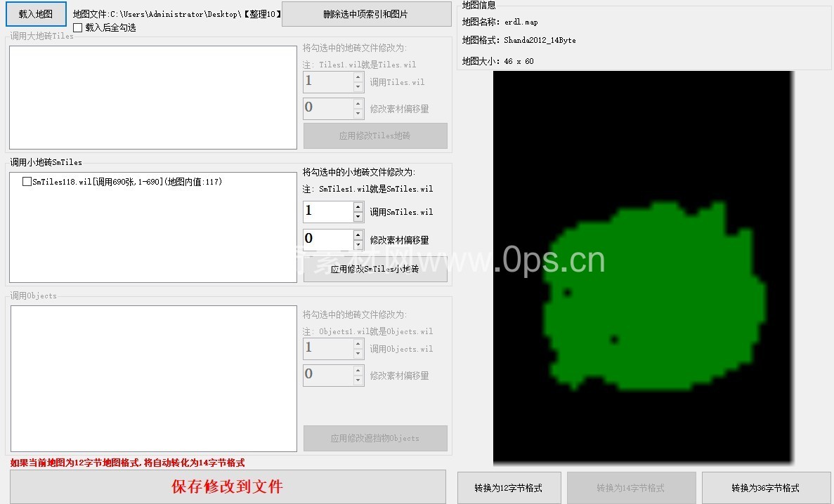Click the disabled 应用修改遮挡物Objects button

tap(375, 438)
